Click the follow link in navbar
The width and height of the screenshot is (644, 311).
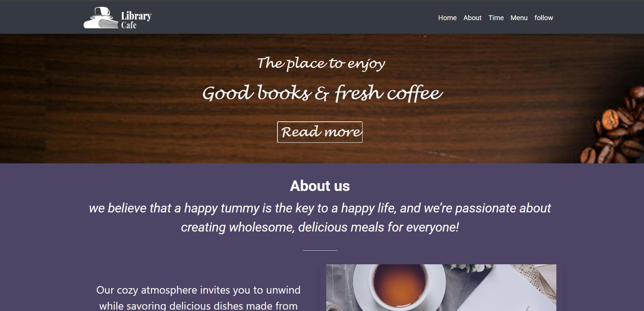point(543,18)
